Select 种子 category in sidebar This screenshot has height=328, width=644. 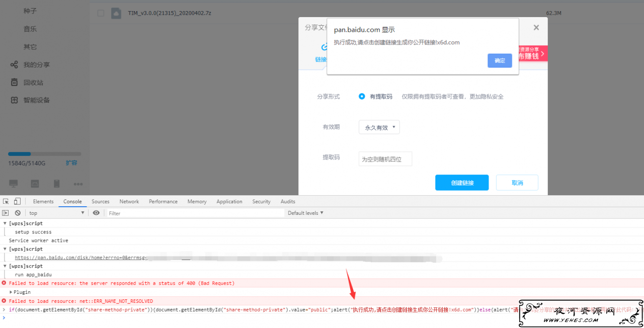pyautogui.click(x=30, y=11)
